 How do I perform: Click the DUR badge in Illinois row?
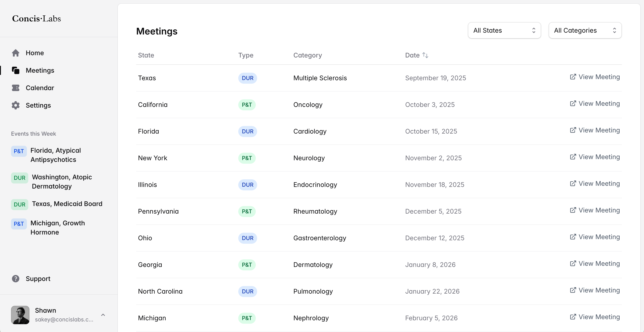click(x=247, y=185)
